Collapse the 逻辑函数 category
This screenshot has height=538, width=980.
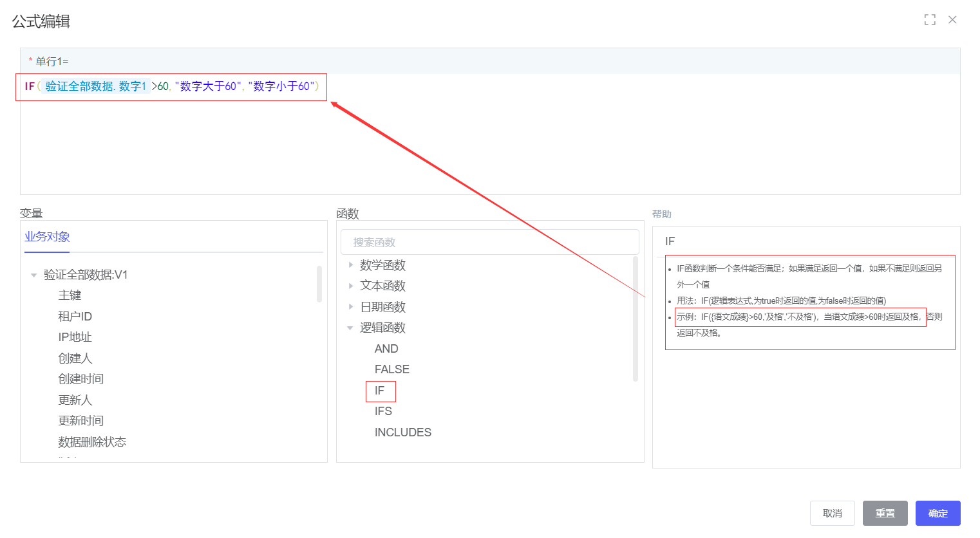[x=350, y=328]
